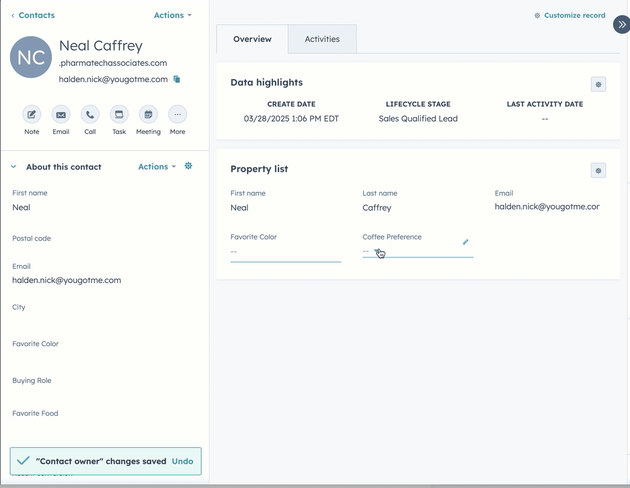Image resolution: width=630 pixels, height=488 pixels.
Task: Open Coffee Preference dropdown arrow
Action: pyautogui.click(x=376, y=251)
